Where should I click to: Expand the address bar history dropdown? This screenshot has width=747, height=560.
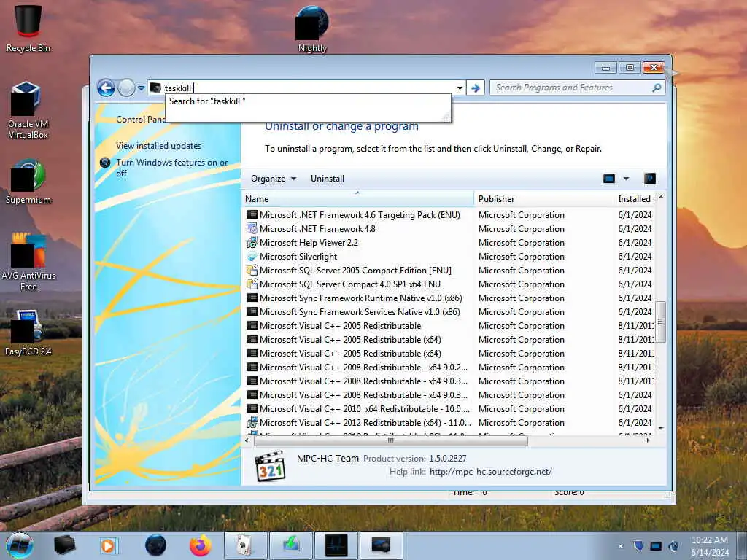pos(460,87)
